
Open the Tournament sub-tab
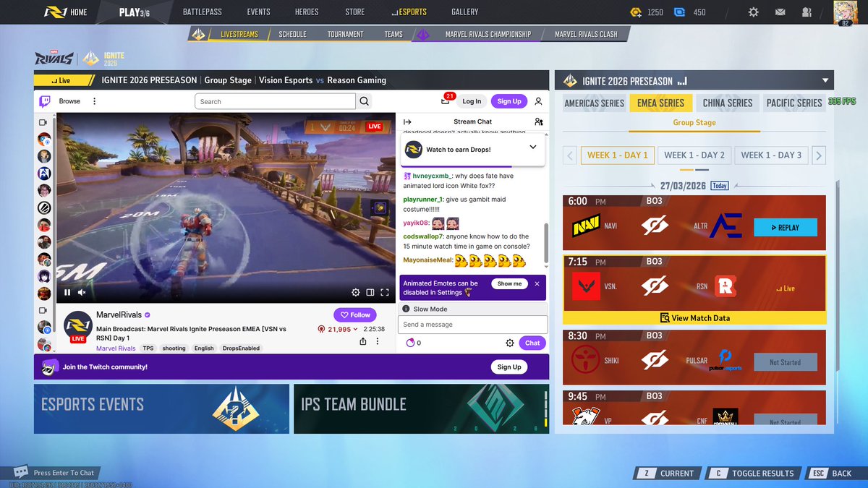click(x=344, y=34)
